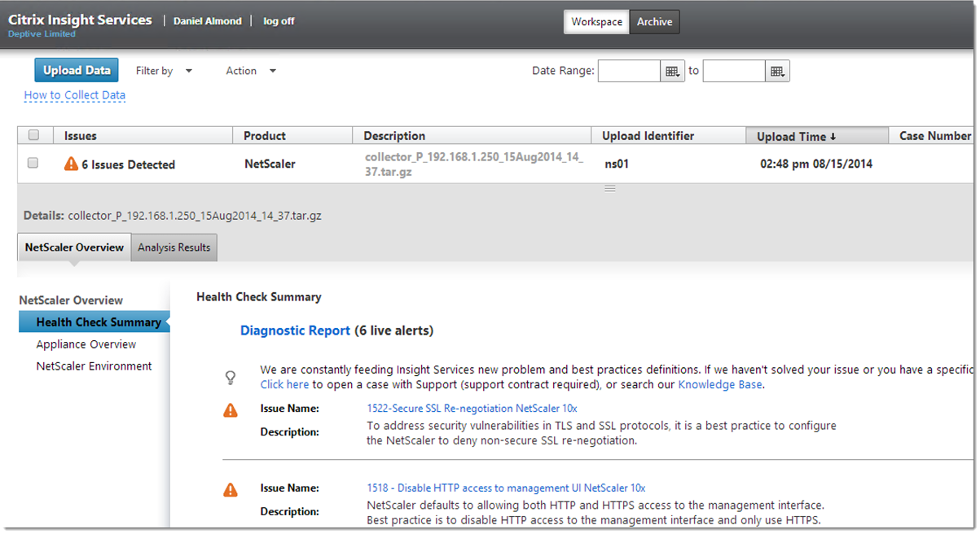Open the Knowledge Base link

pos(720,384)
